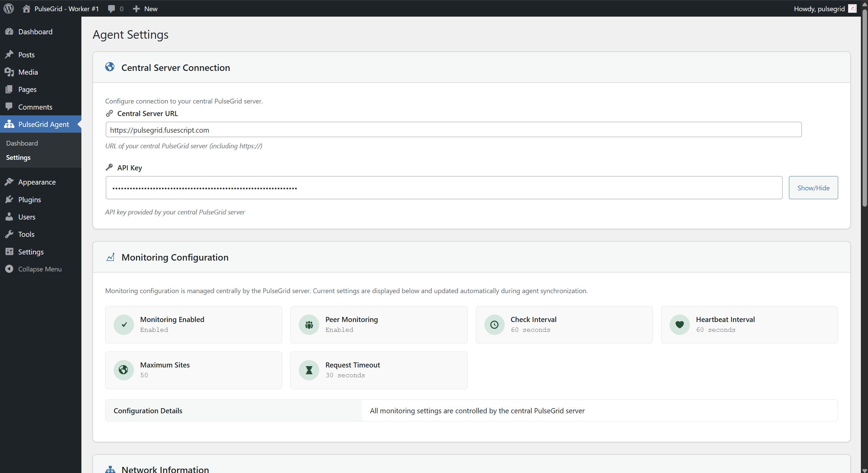Click the WordPress logo icon

click(9, 8)
